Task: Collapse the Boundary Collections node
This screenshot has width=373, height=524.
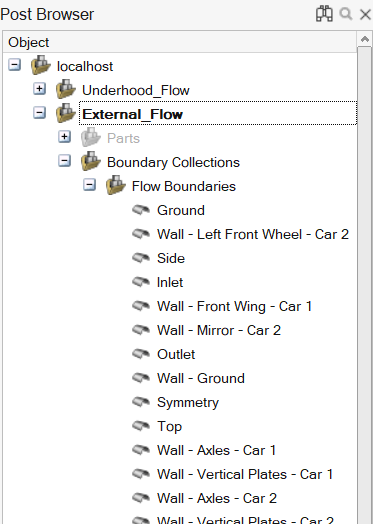Action: (x=65, y=161)
